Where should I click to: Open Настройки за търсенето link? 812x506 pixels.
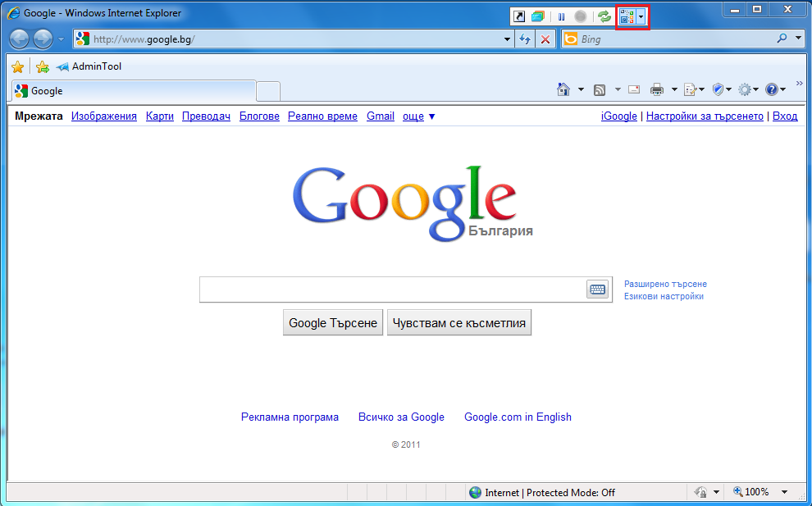tap(705, 116)
